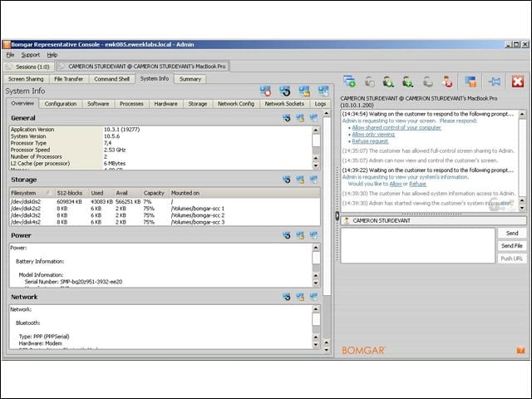Click the rightmost export icon in System Info header
Viewport: 532px width, 399px height.
[x=323, y=91]
